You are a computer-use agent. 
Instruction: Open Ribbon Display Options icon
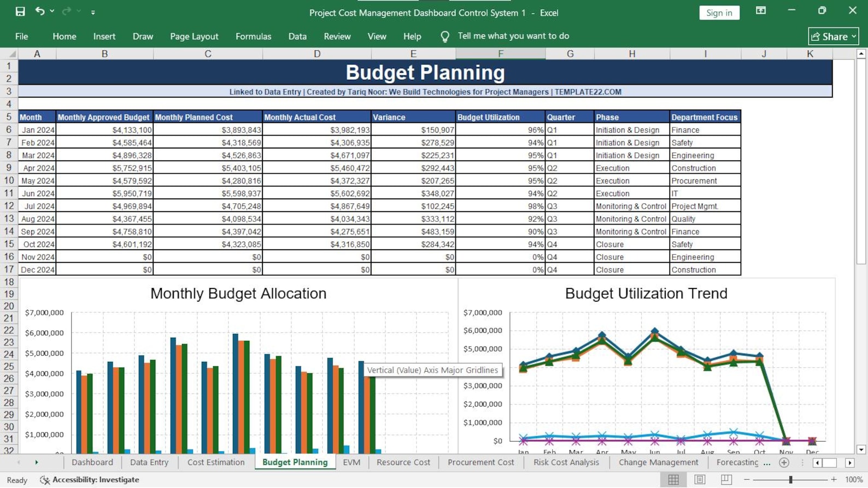click(760, 11)
